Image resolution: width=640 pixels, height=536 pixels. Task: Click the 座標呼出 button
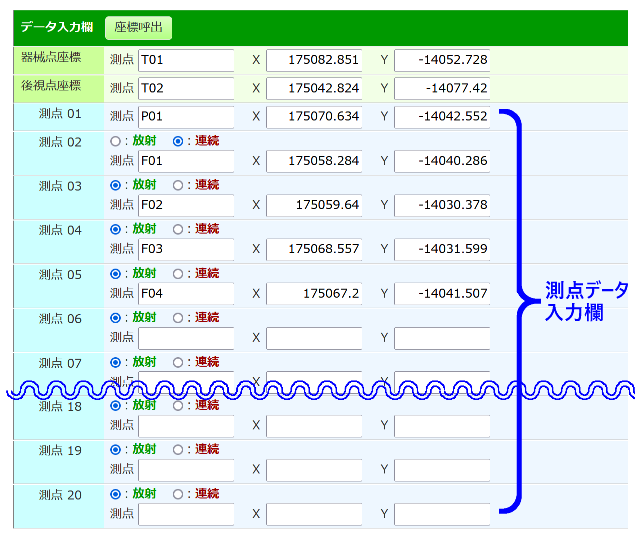coord(138,28)
